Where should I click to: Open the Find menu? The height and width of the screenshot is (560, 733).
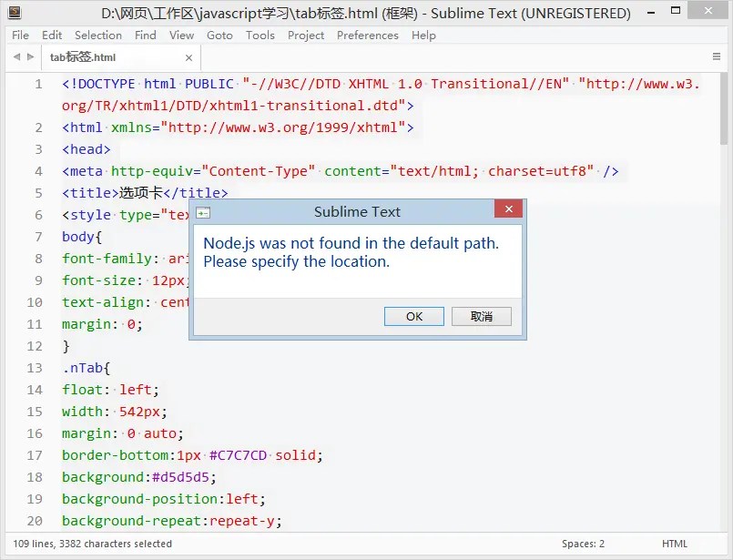146,35
